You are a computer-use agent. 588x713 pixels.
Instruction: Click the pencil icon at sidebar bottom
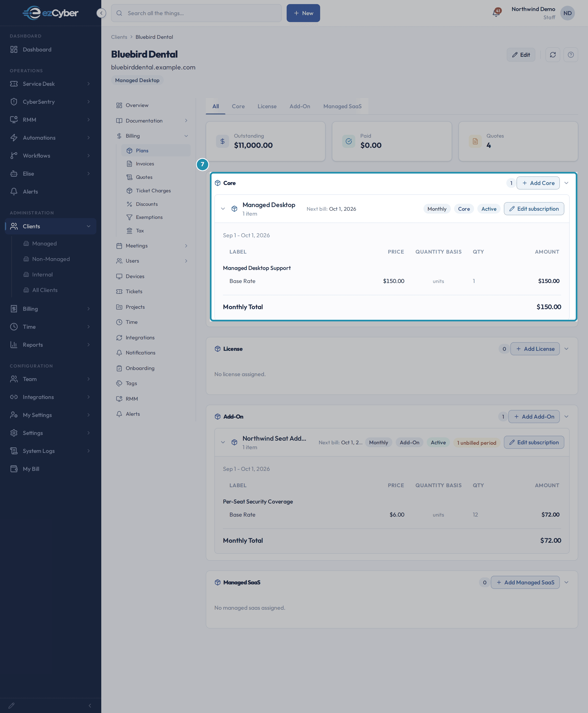11,705
